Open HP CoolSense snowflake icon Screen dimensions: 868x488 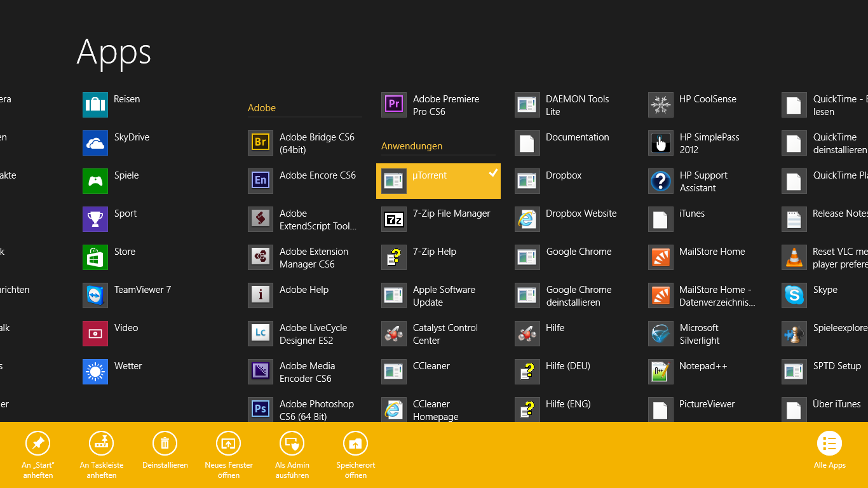(661, 105)
